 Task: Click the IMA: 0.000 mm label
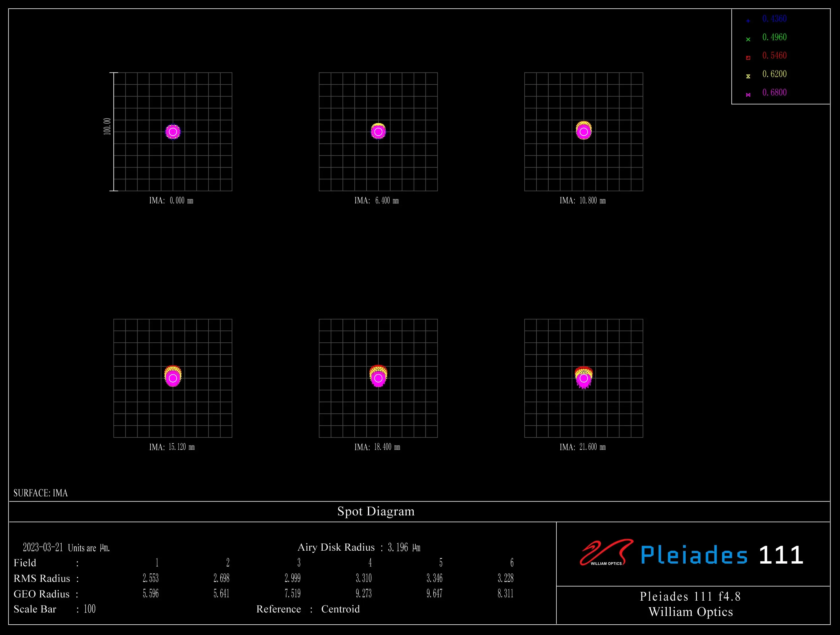(171, 200)
